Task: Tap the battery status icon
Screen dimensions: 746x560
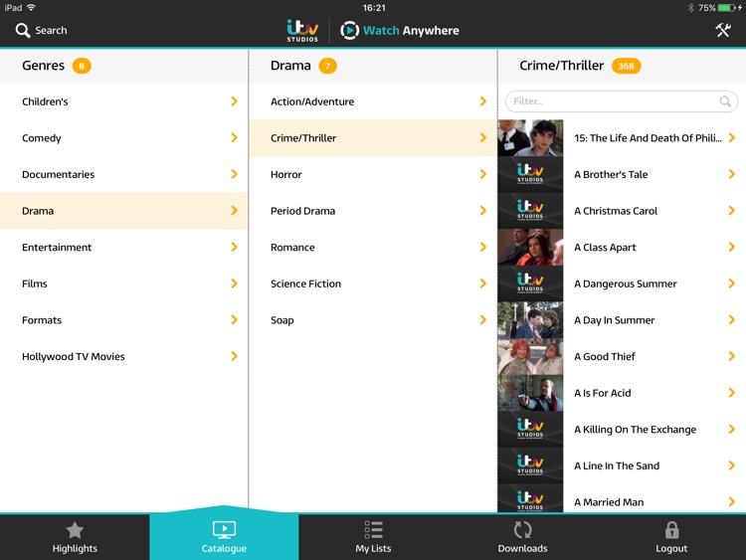Action: click(727, 8)
